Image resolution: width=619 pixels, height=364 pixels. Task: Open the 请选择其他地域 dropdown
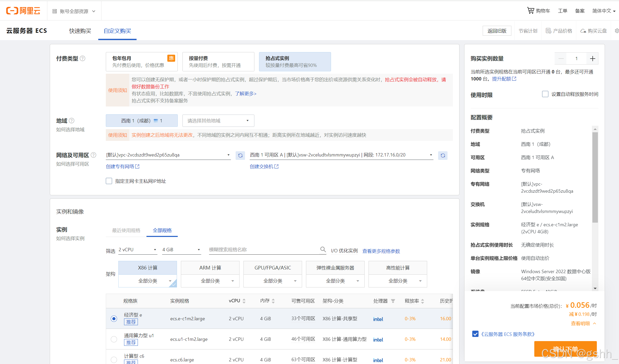point(218,121)
